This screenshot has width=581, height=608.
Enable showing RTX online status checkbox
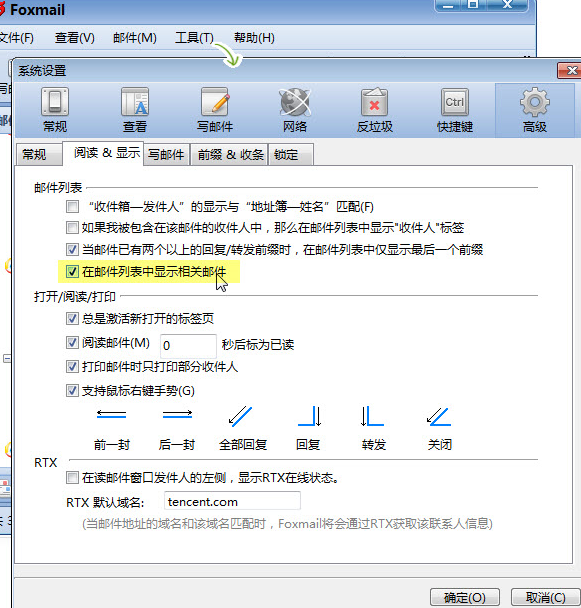point(72,478)
